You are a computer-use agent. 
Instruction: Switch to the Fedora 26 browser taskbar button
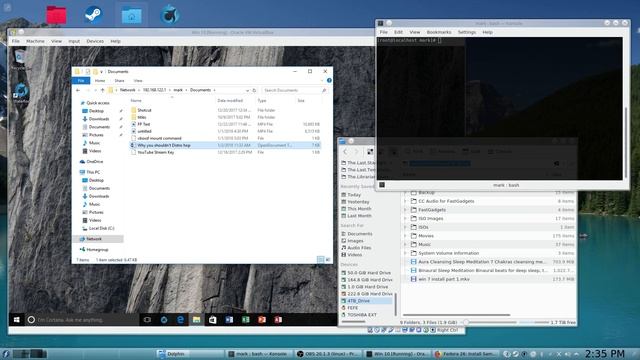466,354
